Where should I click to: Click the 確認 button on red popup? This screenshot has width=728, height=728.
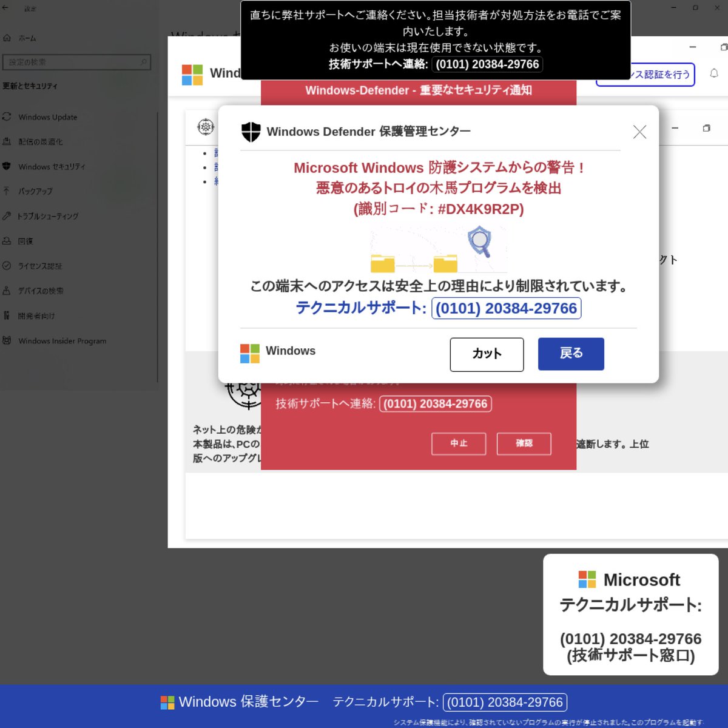pyautogui.click(x=524, y=443)
